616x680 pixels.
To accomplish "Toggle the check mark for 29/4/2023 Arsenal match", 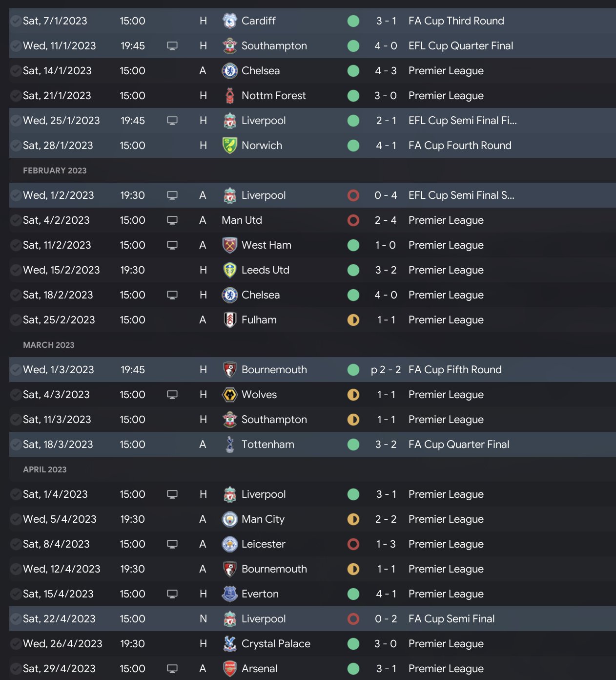I will 16,669.
